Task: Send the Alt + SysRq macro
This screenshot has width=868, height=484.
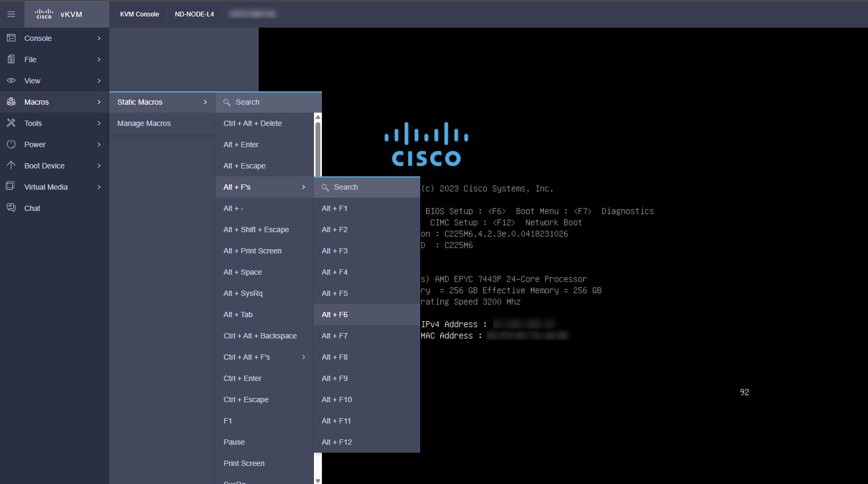Action: coord(265,293)
